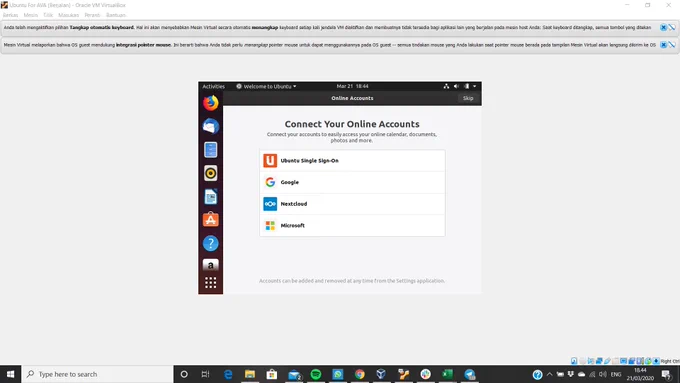Click the Ubuntu network status icon

coord(446,86)
